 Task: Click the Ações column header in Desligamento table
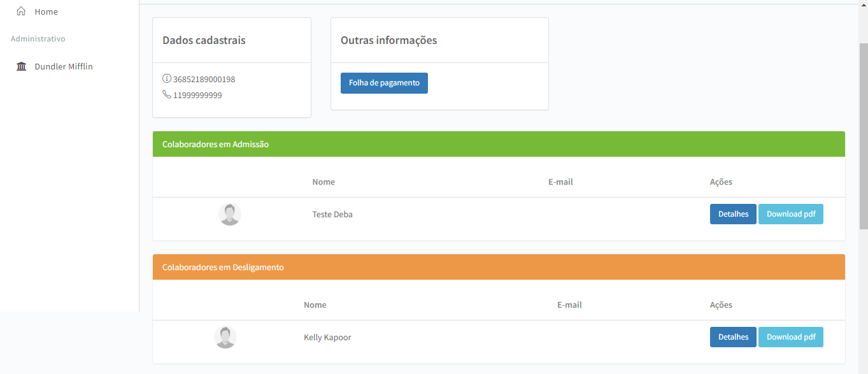[721, 305]
